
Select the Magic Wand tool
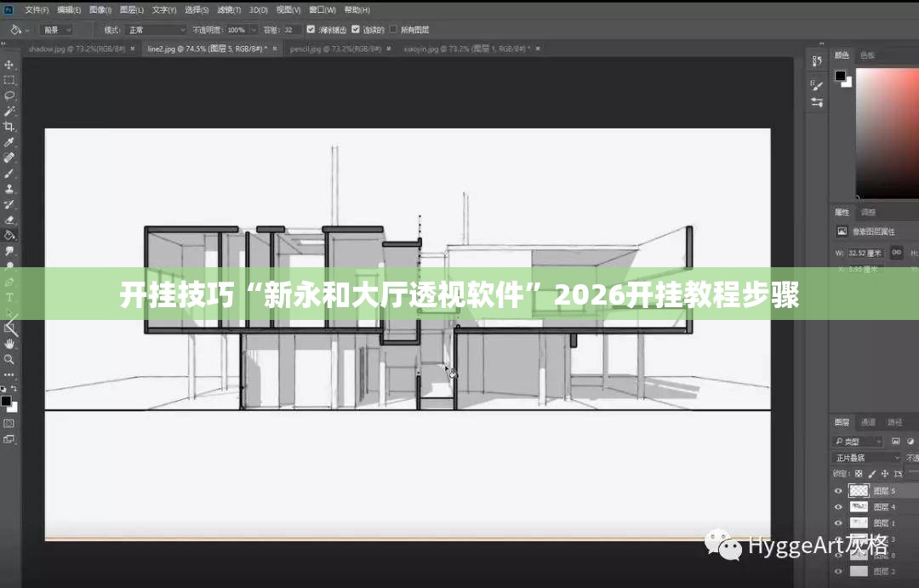point(9,111)
